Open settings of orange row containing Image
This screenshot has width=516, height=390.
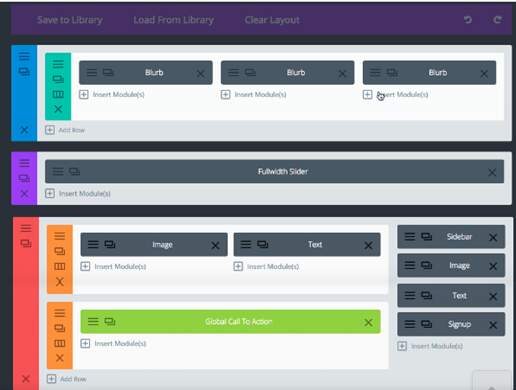coord(60,236)
